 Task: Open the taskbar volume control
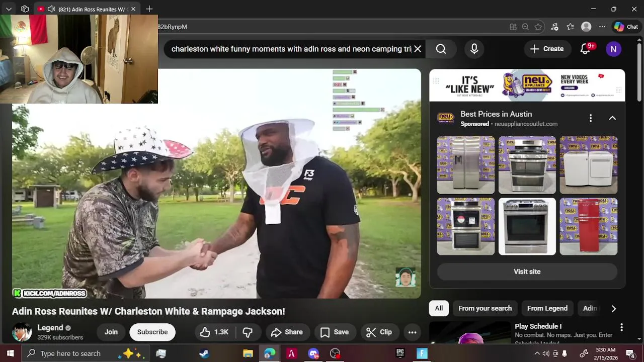click(546, 353)
